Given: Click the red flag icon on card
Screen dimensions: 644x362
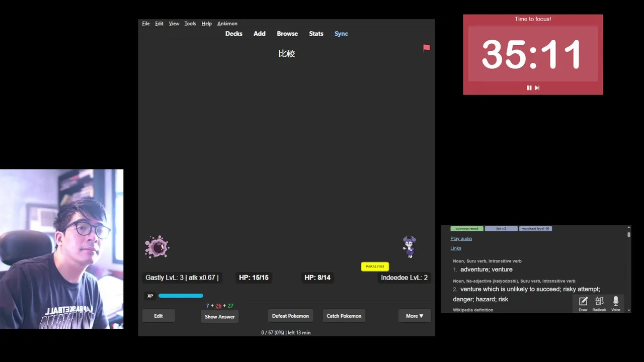Looking at the screenshot, I should 427,48.
